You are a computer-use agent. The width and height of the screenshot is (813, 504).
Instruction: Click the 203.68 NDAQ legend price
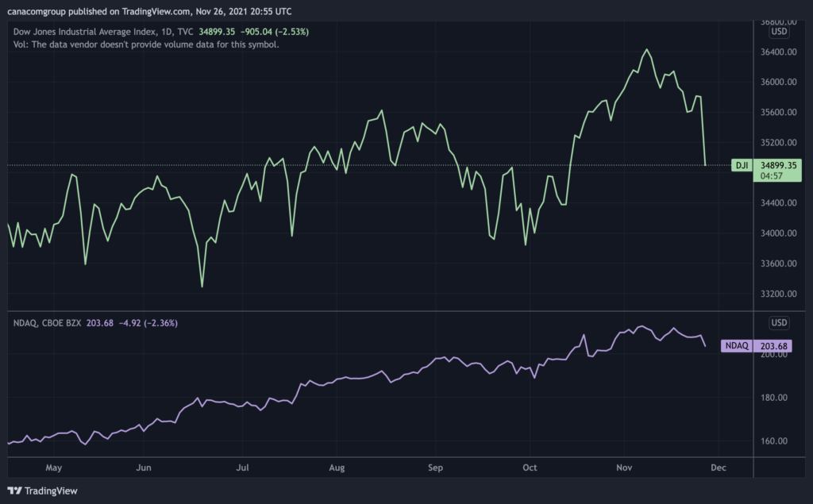click(99, 323)
